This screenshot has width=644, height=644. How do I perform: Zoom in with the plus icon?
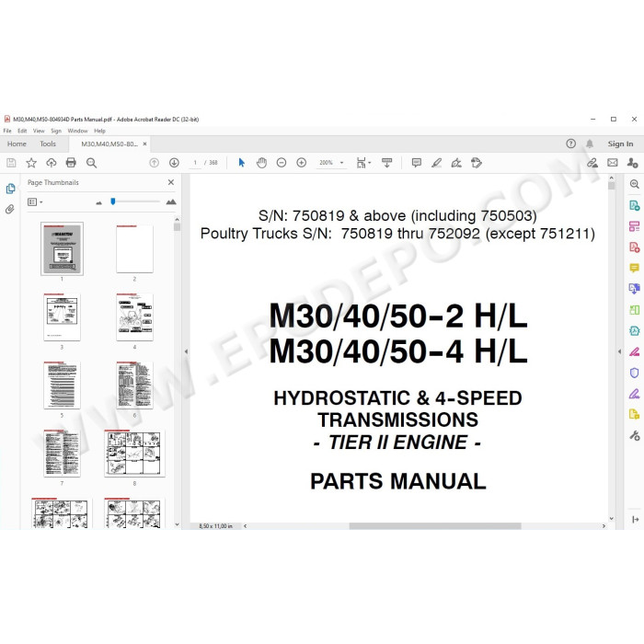pos(302,163)
